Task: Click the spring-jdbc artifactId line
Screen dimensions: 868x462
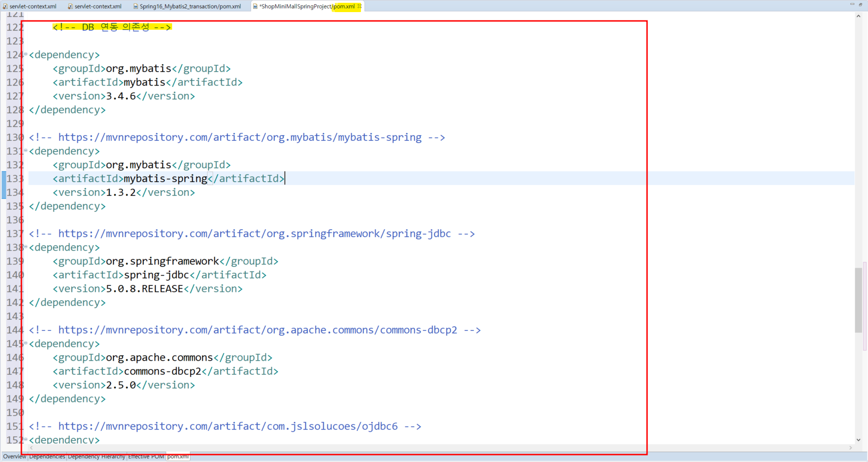Action: click(160, 275)
